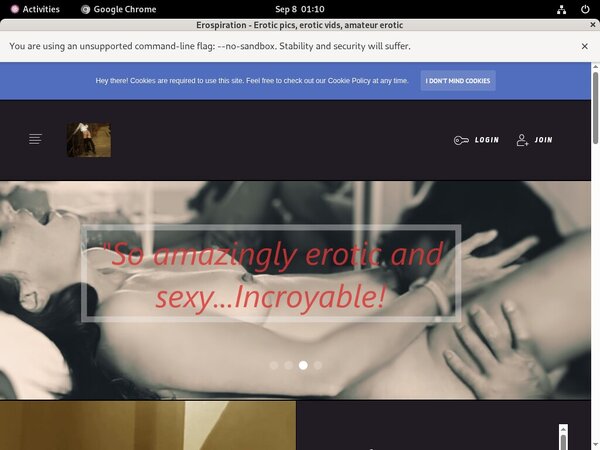Open the hamburger navigation menu icon
The image size is (600, 450).
tap(35, 139)
